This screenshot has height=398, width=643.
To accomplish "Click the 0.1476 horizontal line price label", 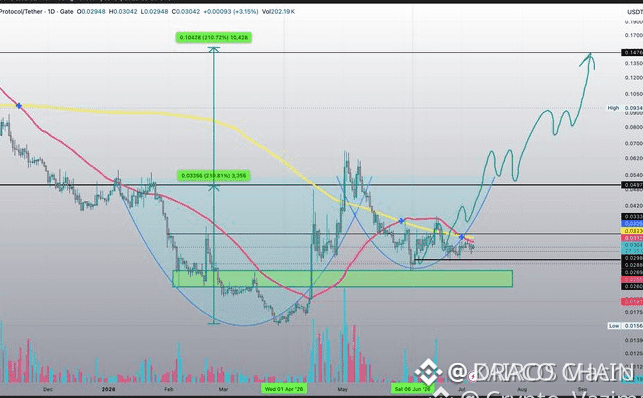I will [632, 52].
